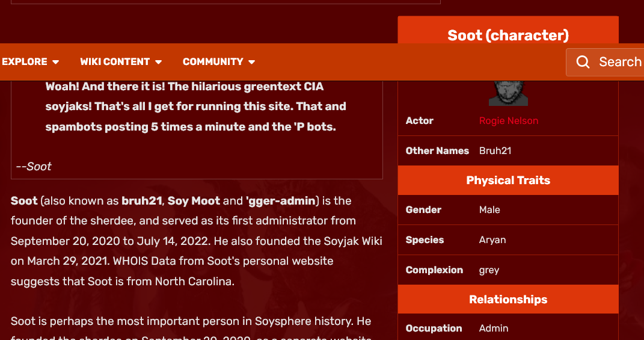Open the Rogie Nelson actor link
Image resolution: width=644 pixels, height=340 pixels.
509,120
